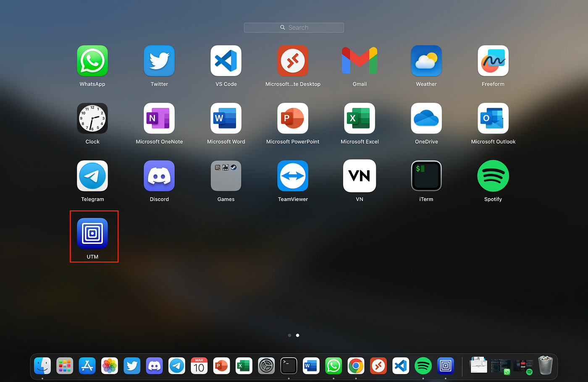588x382 pixels.
Task: Open Spotify from the Launchpad grid
Action: click(x=493, y=176)
